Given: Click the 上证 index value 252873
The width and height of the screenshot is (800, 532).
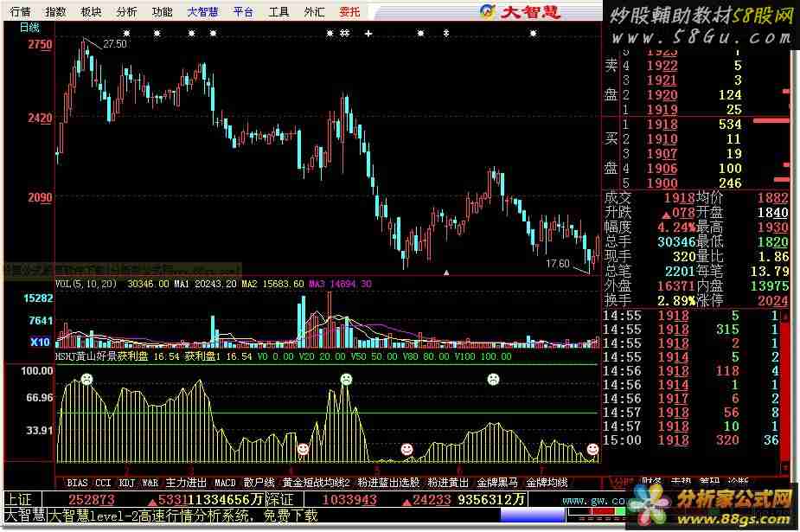Looking at the screenshot, I should 92,500.
